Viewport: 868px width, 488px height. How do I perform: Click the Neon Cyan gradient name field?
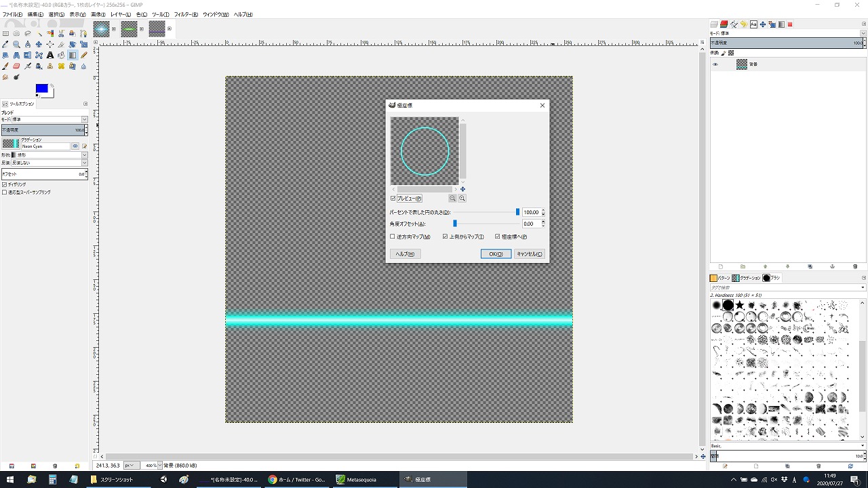tap(45, 146)
